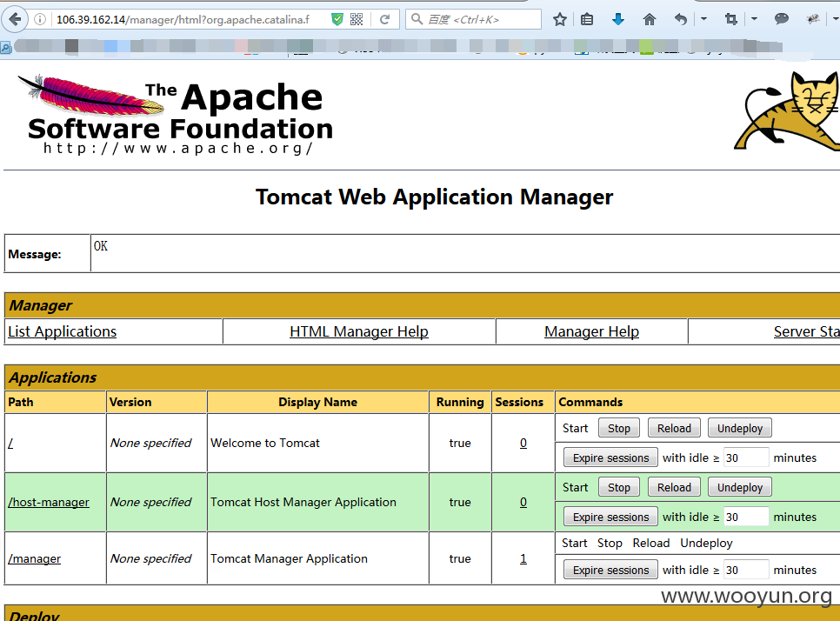Screen dimensions: 840x621
Task: Go to the browser home page icon
Action: tap(650, 20)
